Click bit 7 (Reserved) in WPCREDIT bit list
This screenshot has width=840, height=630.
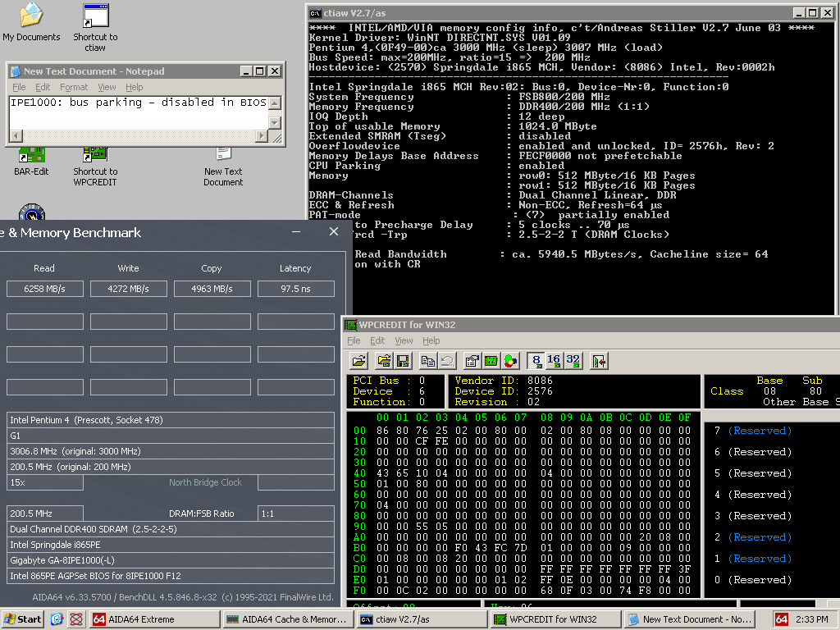click(753, 431)
